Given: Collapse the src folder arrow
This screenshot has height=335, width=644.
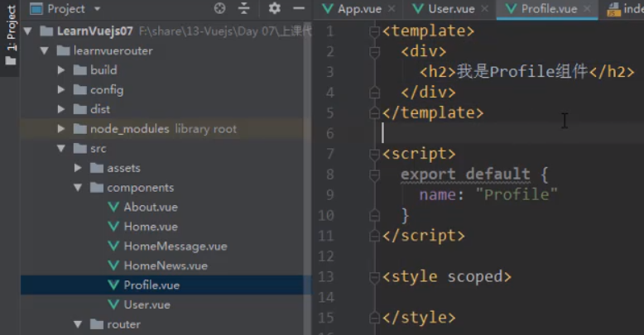Looking at the screenshot, I should [61, 149].
